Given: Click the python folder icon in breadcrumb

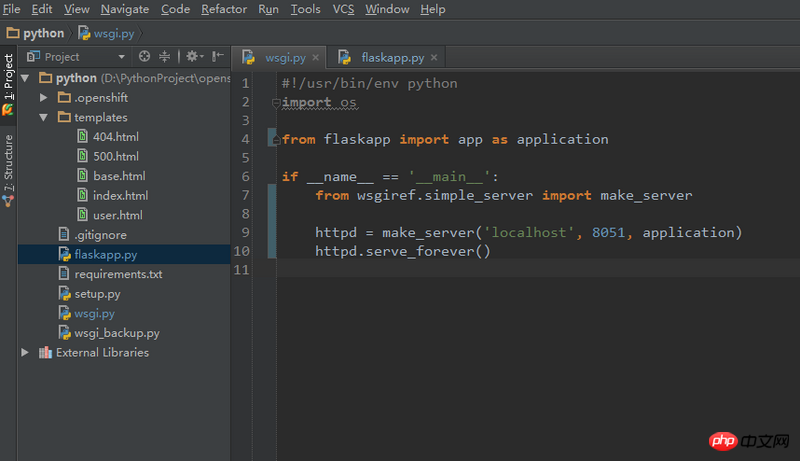Looking at the screenshot, I should click(13, 33).
